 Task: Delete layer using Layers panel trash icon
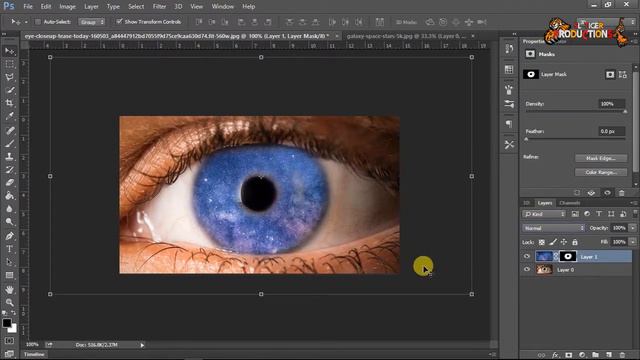pos(622,355)
